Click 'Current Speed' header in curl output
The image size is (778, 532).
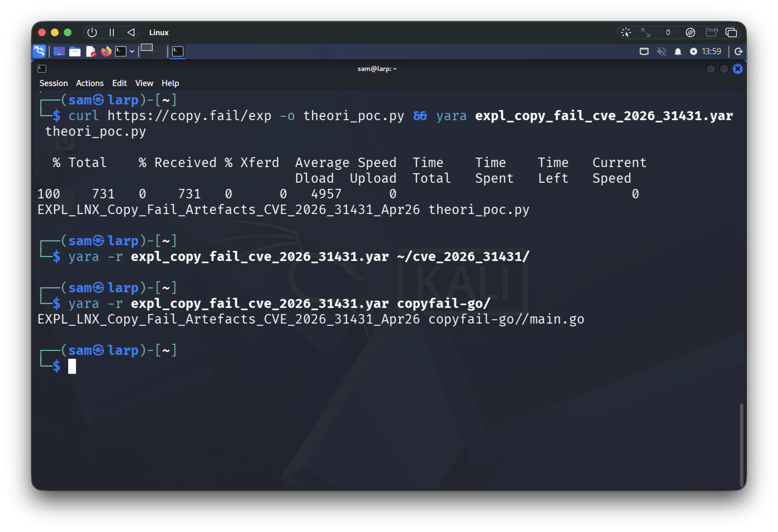[x=619, y=170]
